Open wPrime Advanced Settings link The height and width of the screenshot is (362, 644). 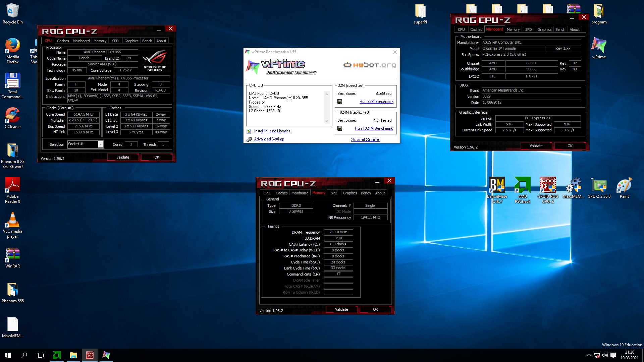coord(269,139)
